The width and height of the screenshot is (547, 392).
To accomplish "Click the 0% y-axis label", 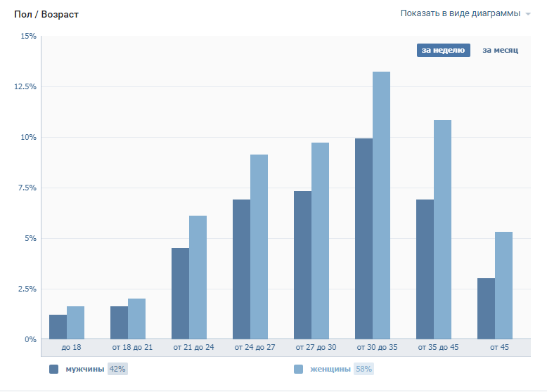I will [30, 340].
